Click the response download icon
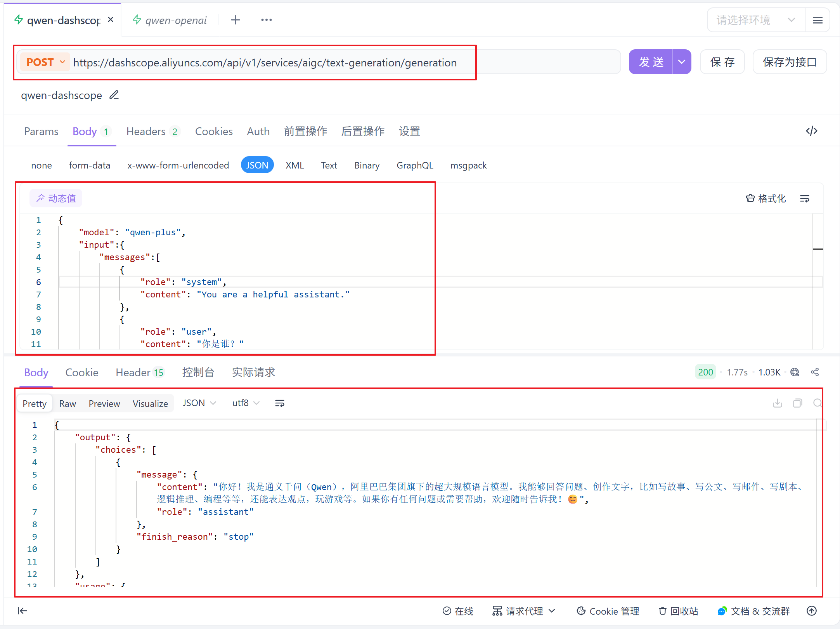 click(777, 403)
